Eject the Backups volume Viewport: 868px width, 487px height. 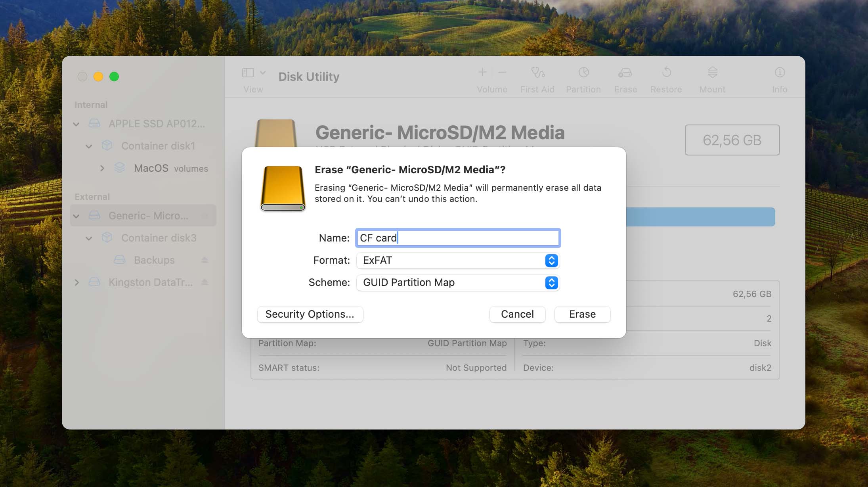205,260
